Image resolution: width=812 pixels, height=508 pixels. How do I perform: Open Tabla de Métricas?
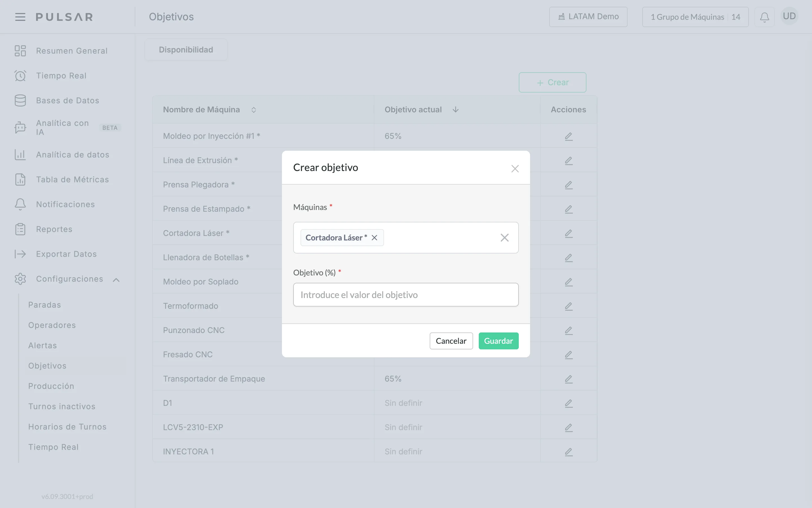pyautogui.click(x=72, y=179)
